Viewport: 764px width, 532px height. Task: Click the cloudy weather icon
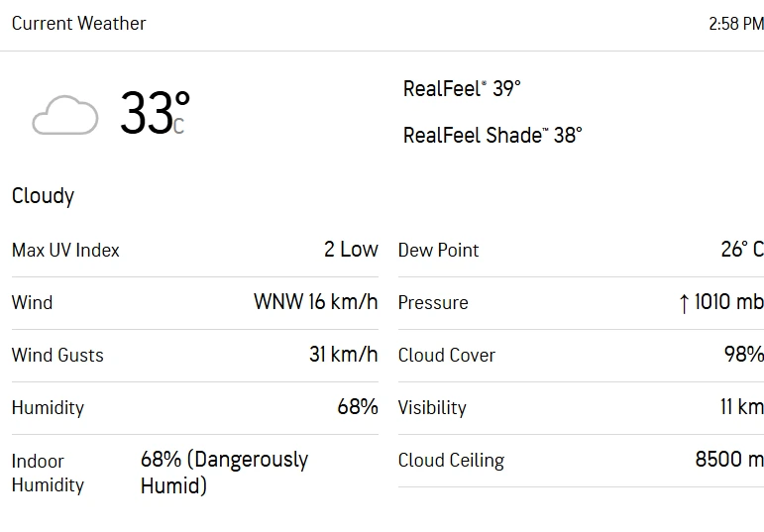click(64, 115)
